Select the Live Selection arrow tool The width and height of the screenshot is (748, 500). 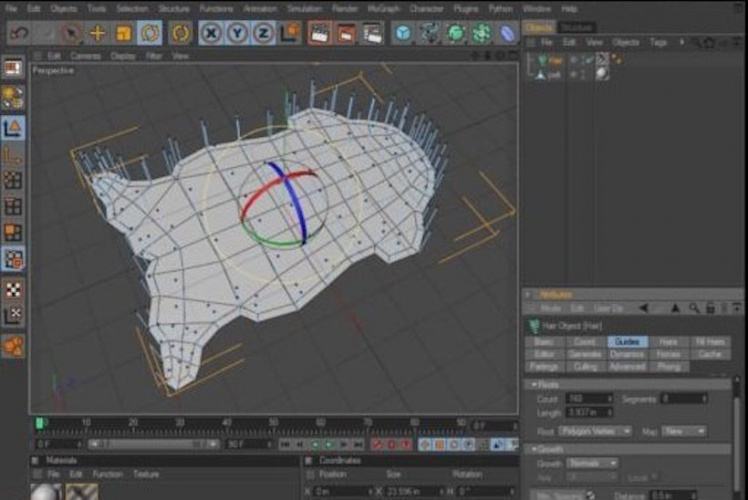click(x=71, y=33)
